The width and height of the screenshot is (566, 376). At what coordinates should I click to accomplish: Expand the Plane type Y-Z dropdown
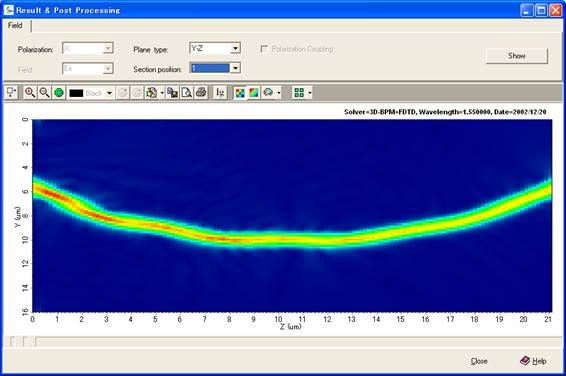coord(235,48)
